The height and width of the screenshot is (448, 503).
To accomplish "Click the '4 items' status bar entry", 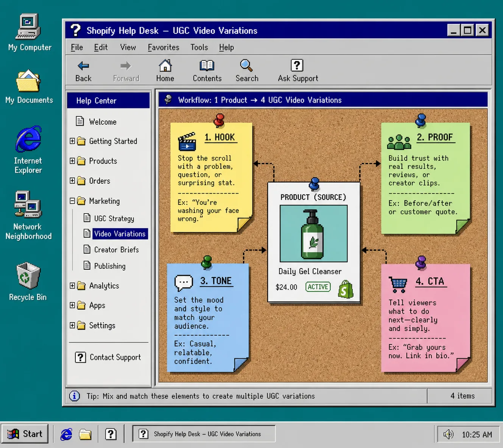I will 462,396.
